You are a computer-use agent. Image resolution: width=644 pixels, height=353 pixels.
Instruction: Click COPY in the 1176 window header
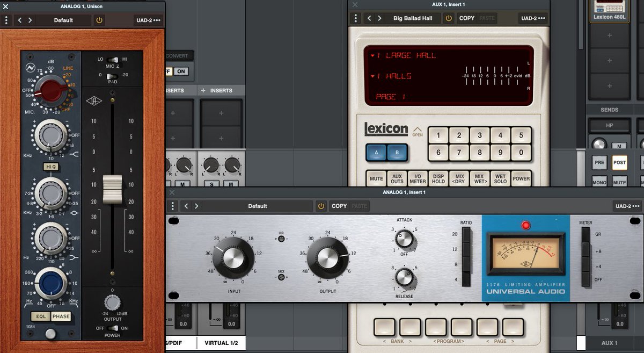(x=339, y=206)
